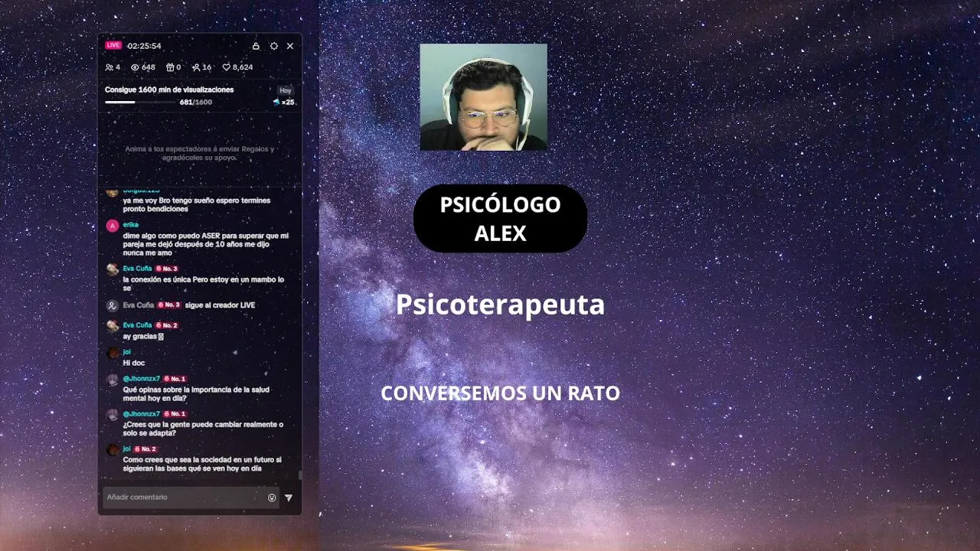Click joi's avatar beside Hi doc
The width and height of the screenshot is (980, 551).
tap(113, 353)
